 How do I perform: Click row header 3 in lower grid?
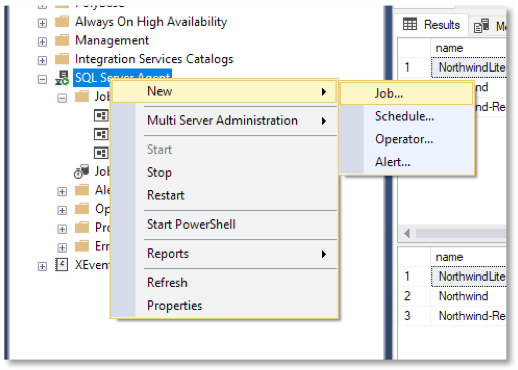click(414, 316)
